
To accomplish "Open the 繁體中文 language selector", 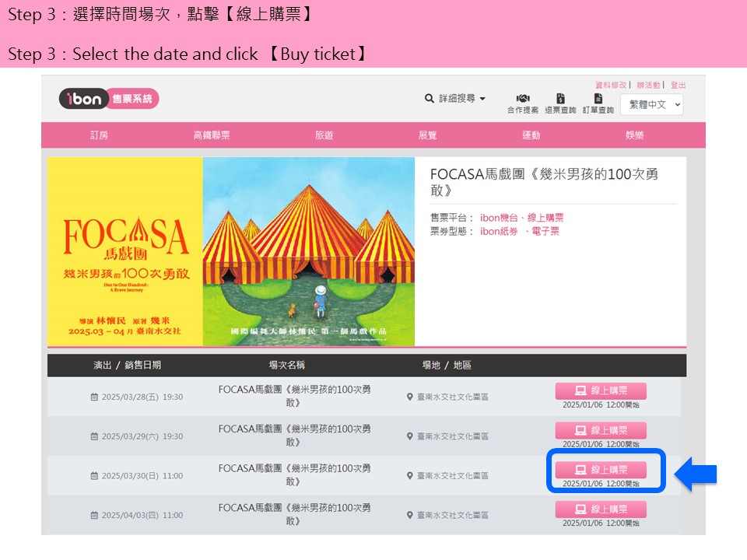I will [x=651, y=104].
